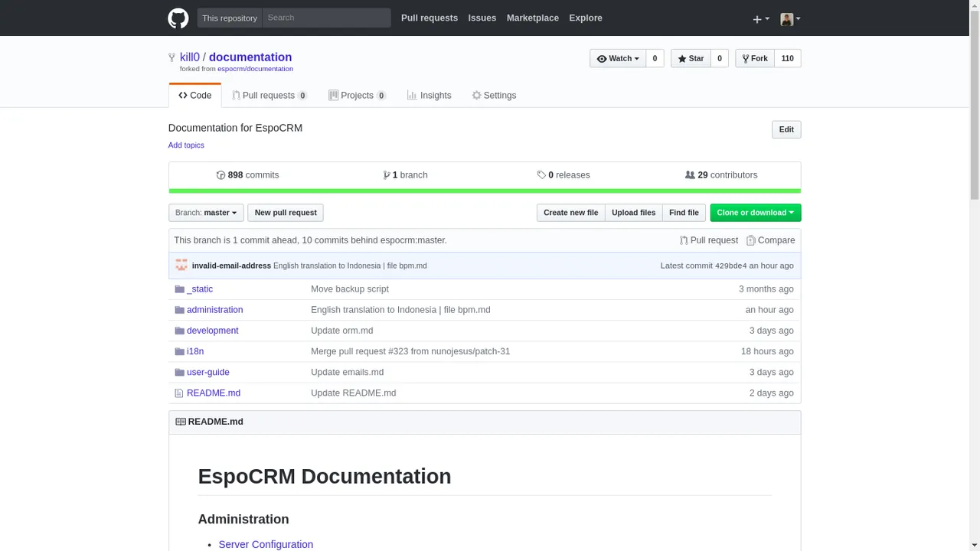
Task: Click the green language bar
Action: pos(485,191)
